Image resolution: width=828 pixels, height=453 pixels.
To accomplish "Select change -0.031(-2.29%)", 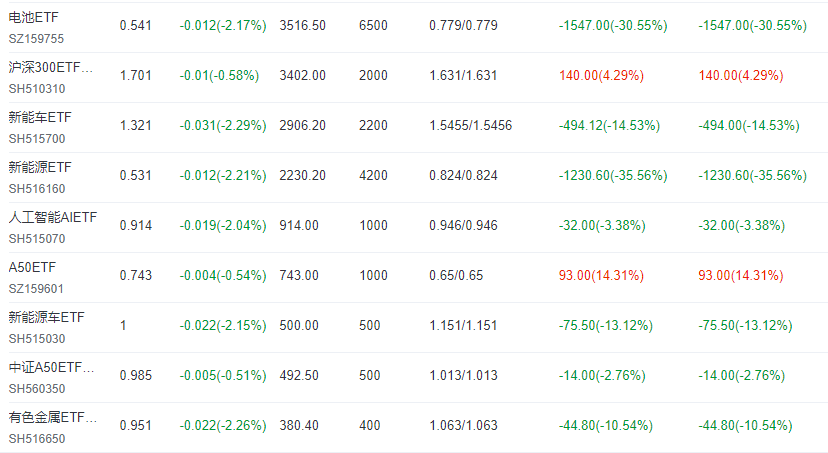I will point(223,126).
